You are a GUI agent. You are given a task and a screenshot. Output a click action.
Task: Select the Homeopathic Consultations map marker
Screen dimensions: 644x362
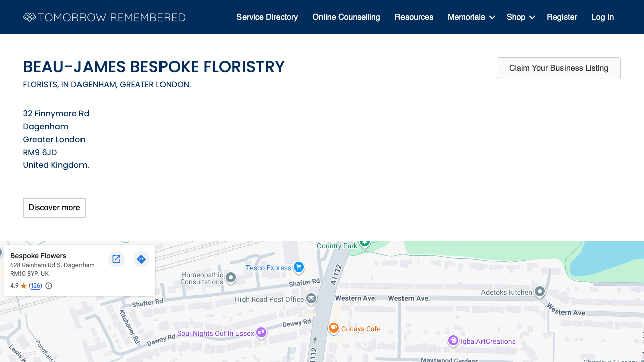point(231,277)
